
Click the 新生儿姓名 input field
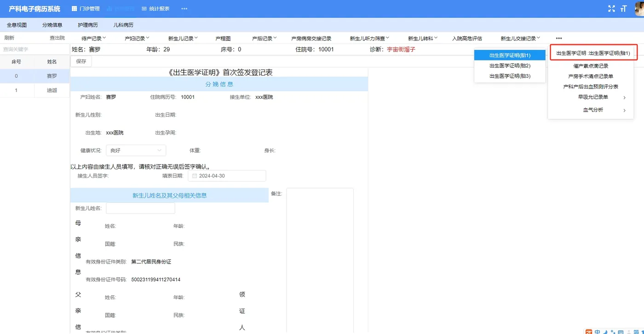[140, 208]
